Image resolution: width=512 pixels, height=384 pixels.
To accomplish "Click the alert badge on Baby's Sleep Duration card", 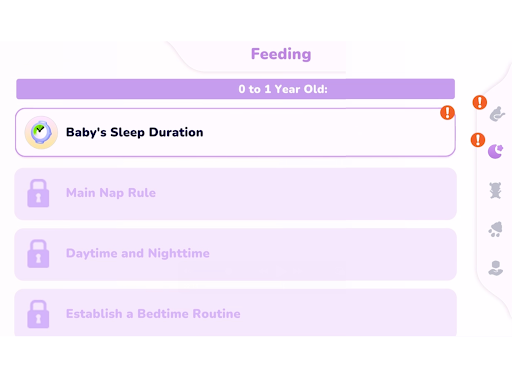I will tap(447, 113).
